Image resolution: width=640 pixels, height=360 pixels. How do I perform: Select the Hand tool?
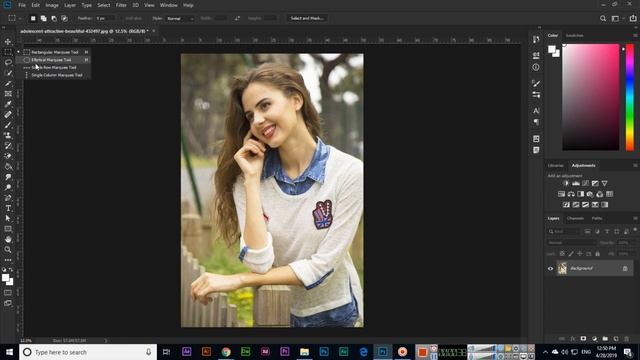(8, 239)
